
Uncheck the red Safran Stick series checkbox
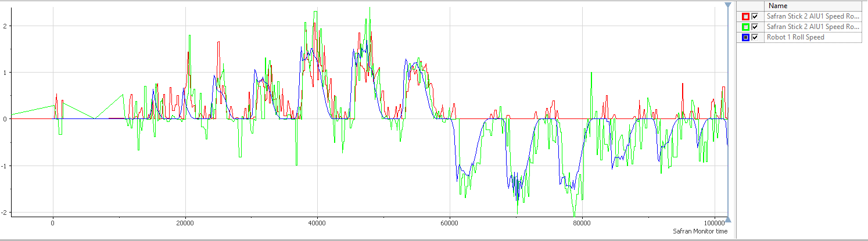(755, 16)
